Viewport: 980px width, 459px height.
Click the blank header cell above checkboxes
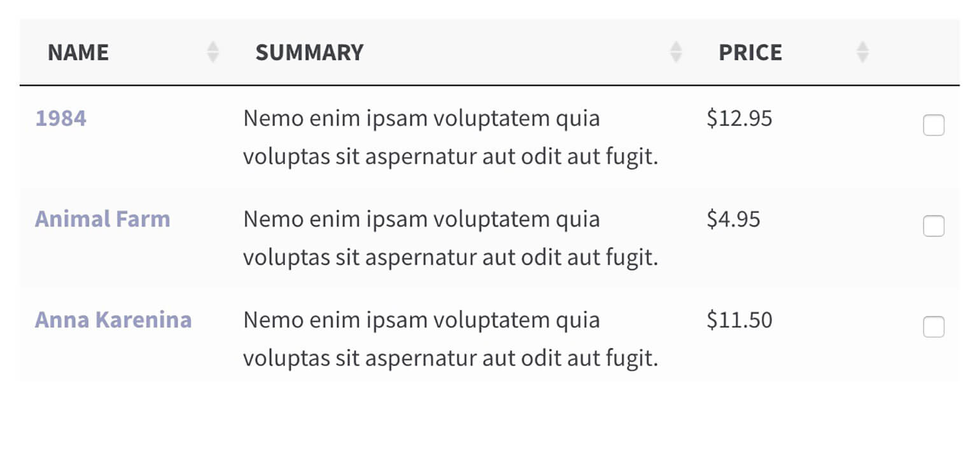click(x=923, y=52)
